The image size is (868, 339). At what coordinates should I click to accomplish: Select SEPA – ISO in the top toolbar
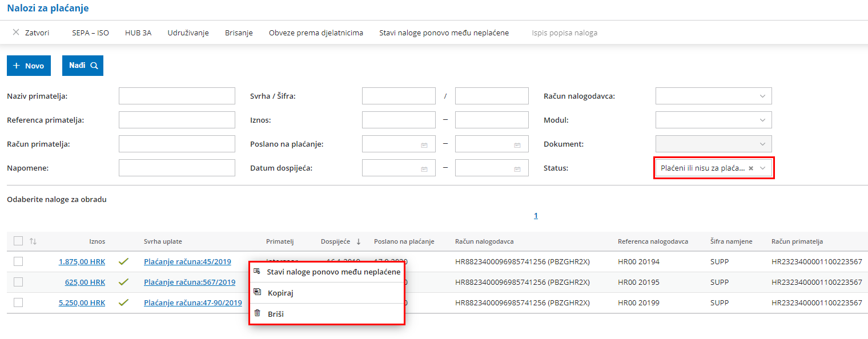[x=90, y=33]
